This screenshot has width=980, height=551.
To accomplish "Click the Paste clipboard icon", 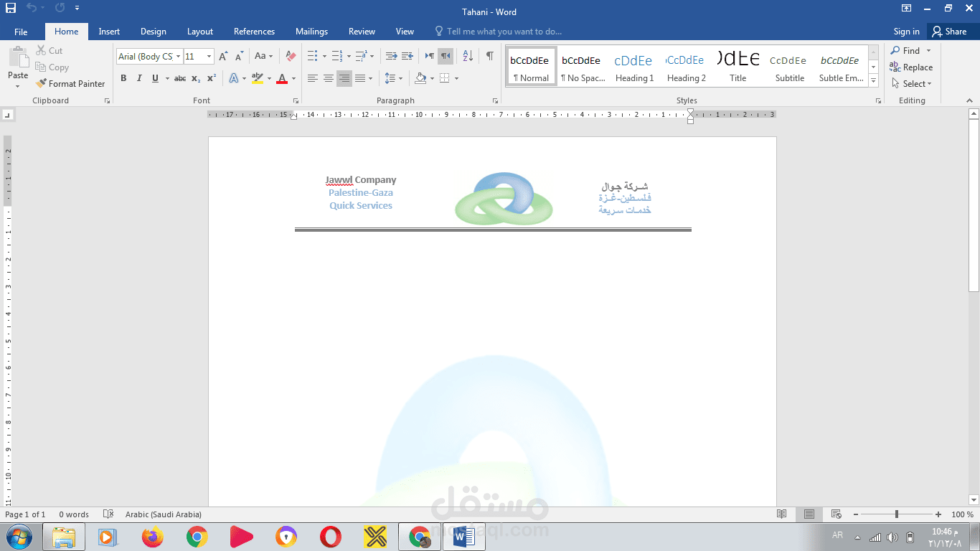I will 18,56.
